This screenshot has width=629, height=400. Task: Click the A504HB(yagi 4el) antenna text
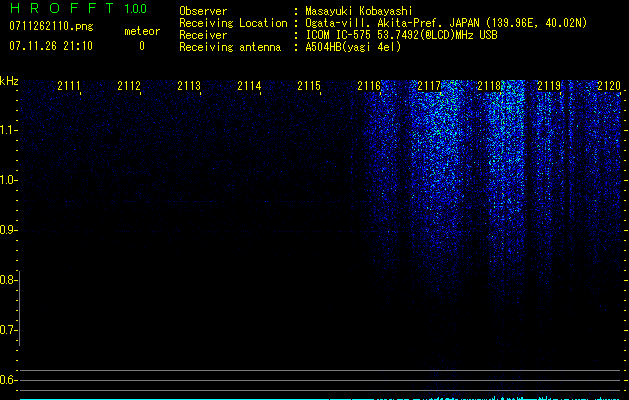[x=353, y=47]
